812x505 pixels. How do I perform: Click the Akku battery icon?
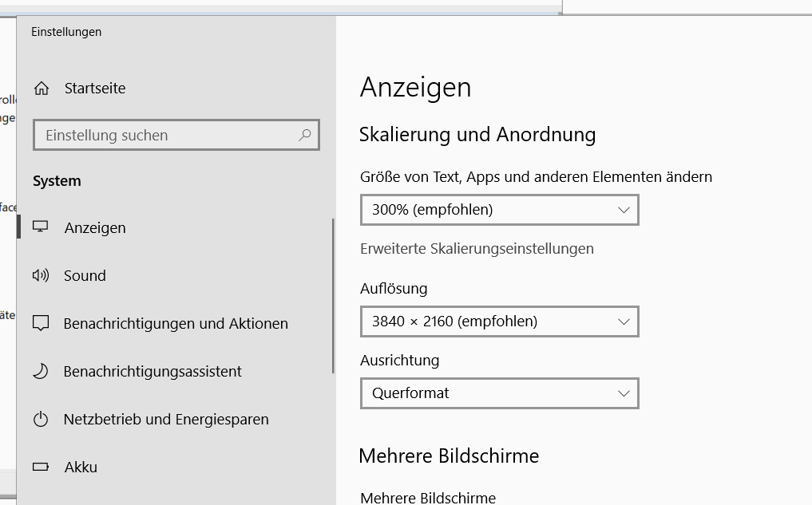41,467
